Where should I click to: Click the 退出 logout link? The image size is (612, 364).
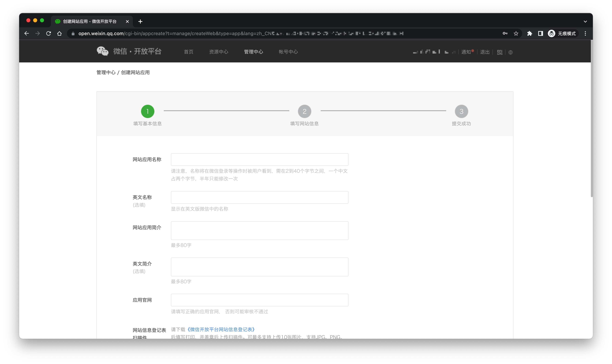coord(485,52)
